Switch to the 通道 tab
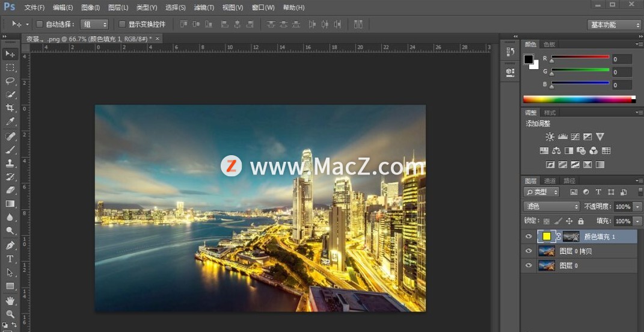This screenshot has width=644, height=332. click(550, 181)
